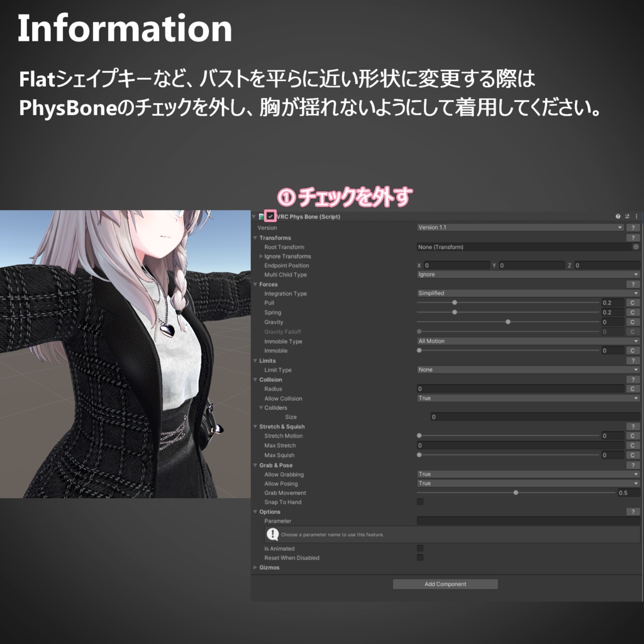
Task: Click the Endpoint Position Z field
Action: 607,266
